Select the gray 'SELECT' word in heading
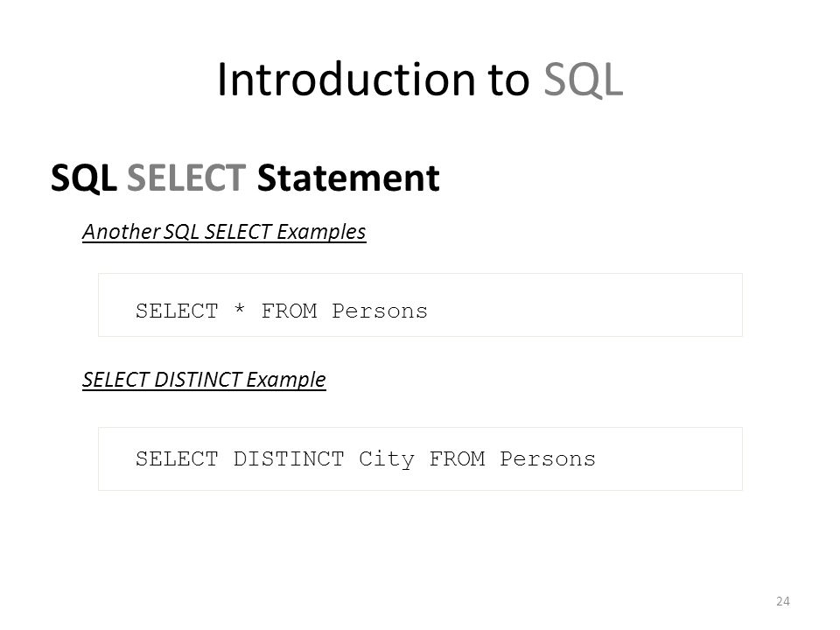The height and width of the screenshot is (630, 840). [x=186, y=178]
